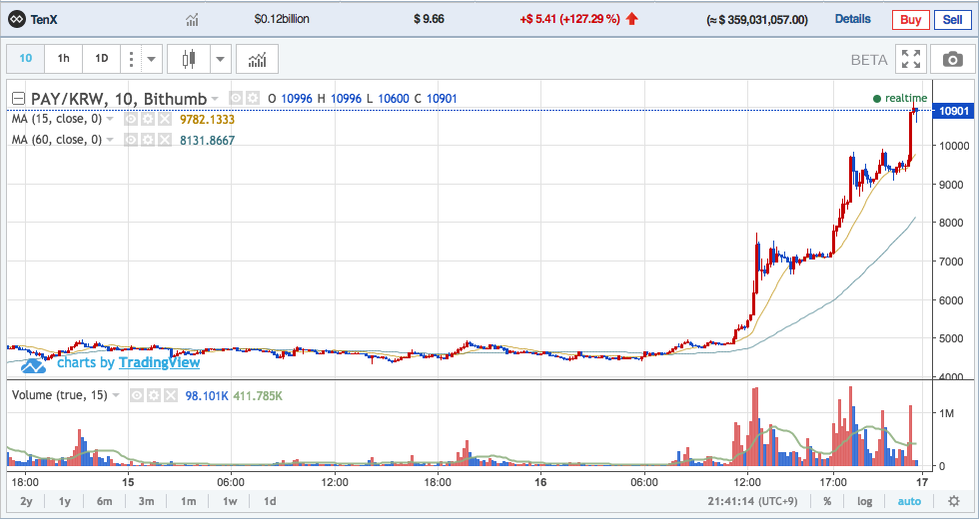Image resolution: width=980 pixels, height=524 pixels.
Task: Toggle the log scale button
Action: pos(865,501)
